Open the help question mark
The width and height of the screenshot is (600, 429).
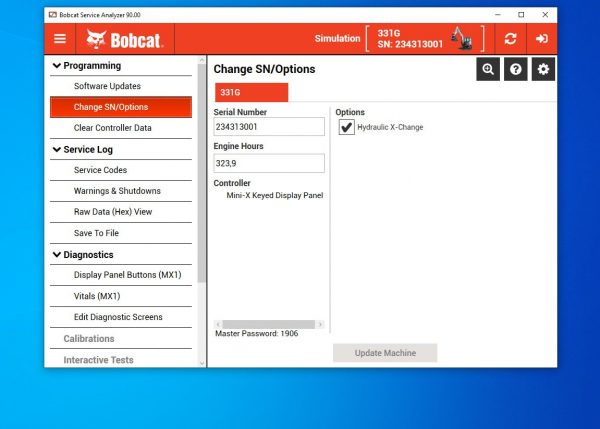coord(515,69)
